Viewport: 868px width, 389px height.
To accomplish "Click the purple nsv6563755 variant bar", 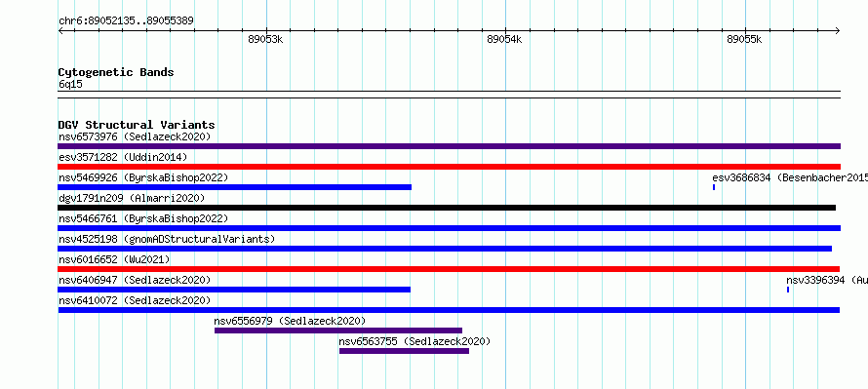I will point(404,351).
